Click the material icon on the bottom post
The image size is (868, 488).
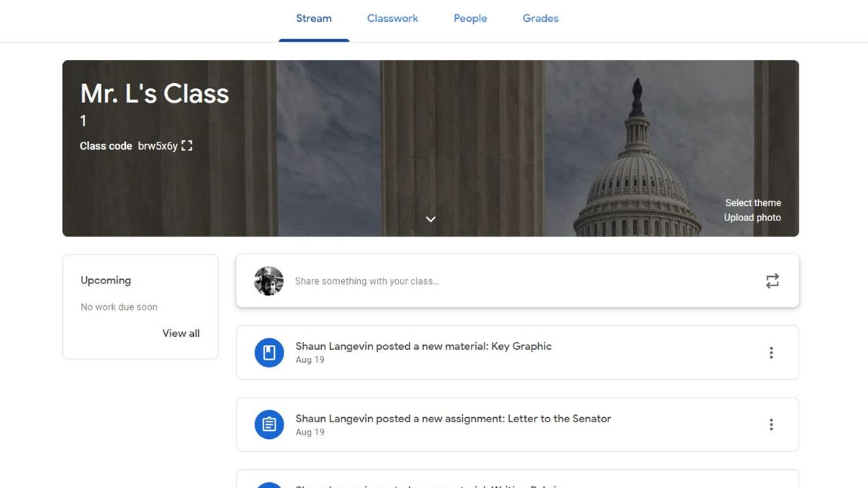point(268,484)
